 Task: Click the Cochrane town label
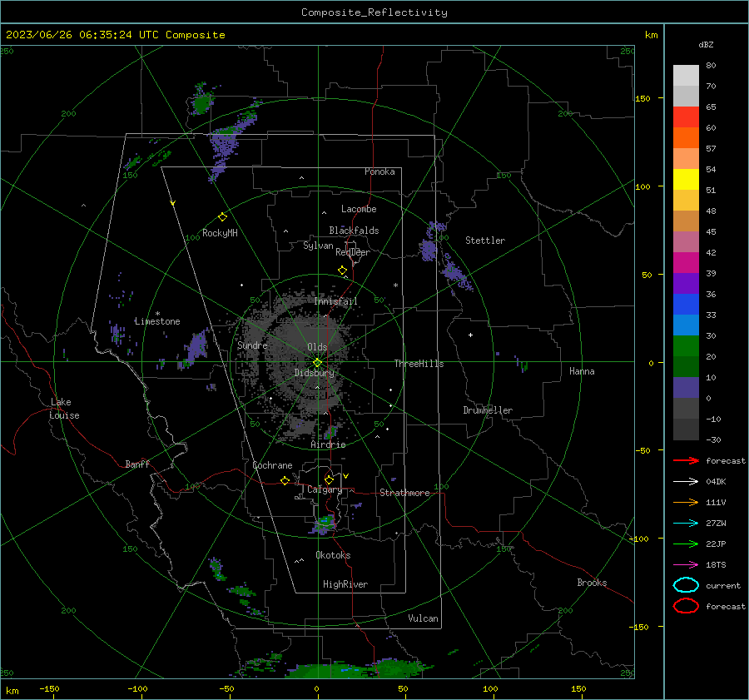pos(272,465)
